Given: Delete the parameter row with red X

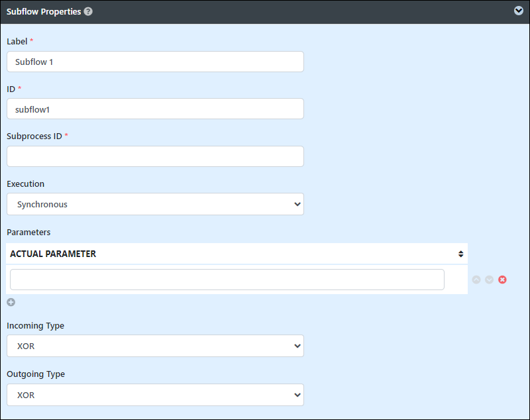Looking at the screenshot, I should click(x=502, y=280).
